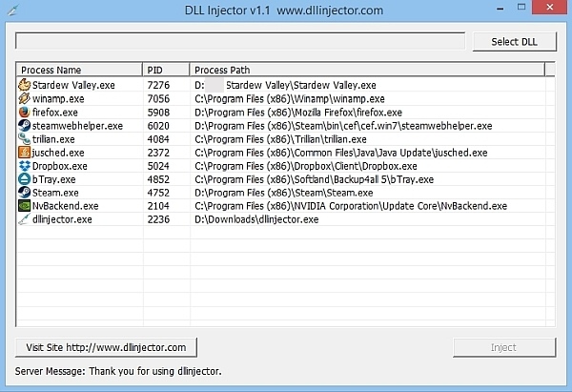The height and width of the screenshot is (392, 572).
Task: Click the Stardew Valley\Stardew Valley.exe path
Action: [285, 85]
